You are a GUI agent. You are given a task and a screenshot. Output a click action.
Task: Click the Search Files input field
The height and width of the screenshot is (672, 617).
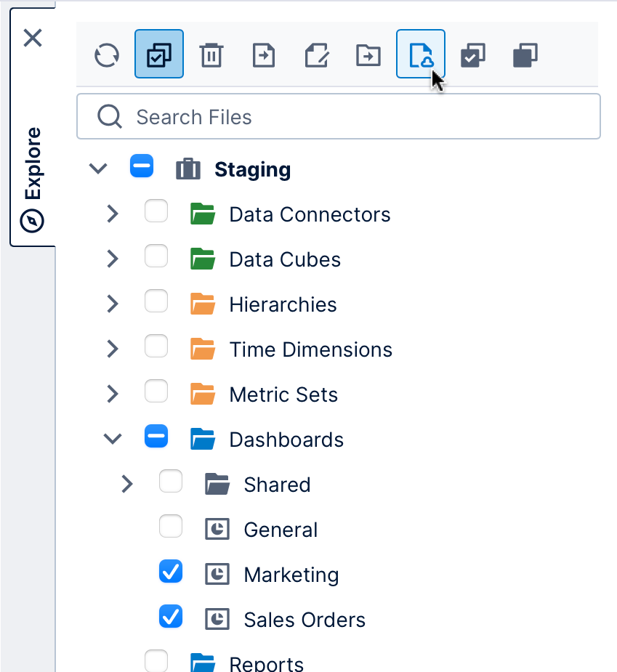click(338, 116)
